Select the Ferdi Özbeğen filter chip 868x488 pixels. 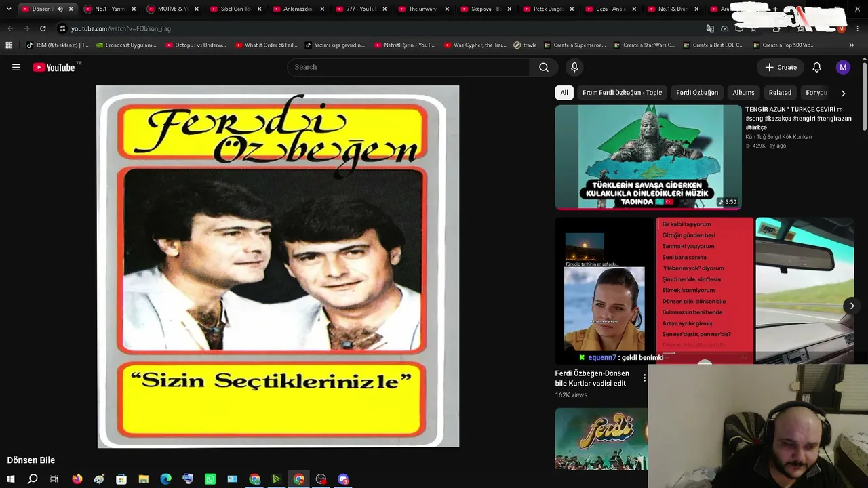pos(697,93)
